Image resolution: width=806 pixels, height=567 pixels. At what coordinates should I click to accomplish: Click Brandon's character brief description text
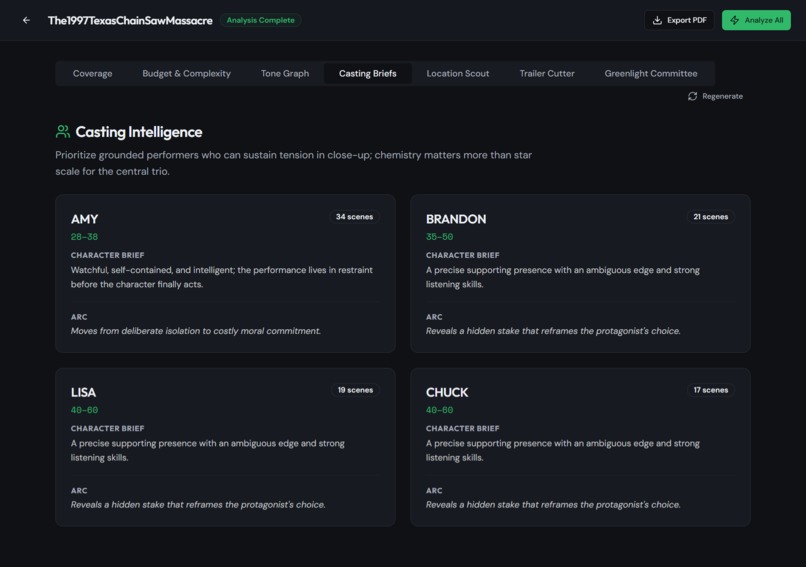coord(562,277)
